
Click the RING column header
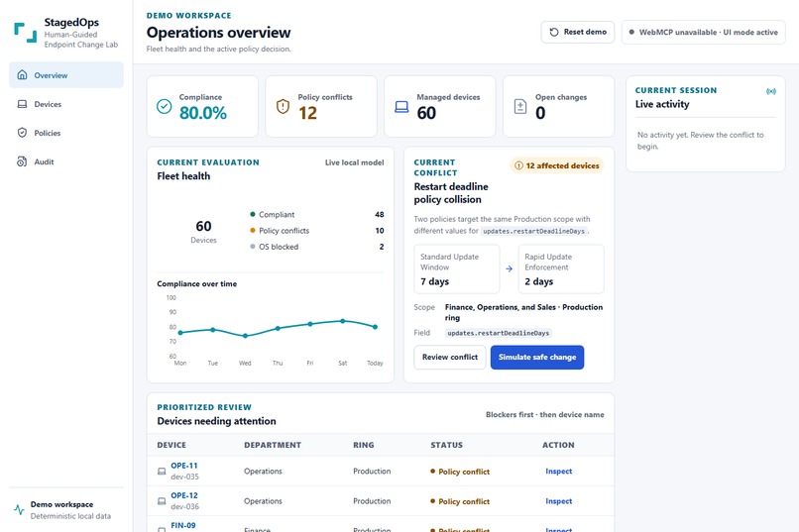(364, 445)
